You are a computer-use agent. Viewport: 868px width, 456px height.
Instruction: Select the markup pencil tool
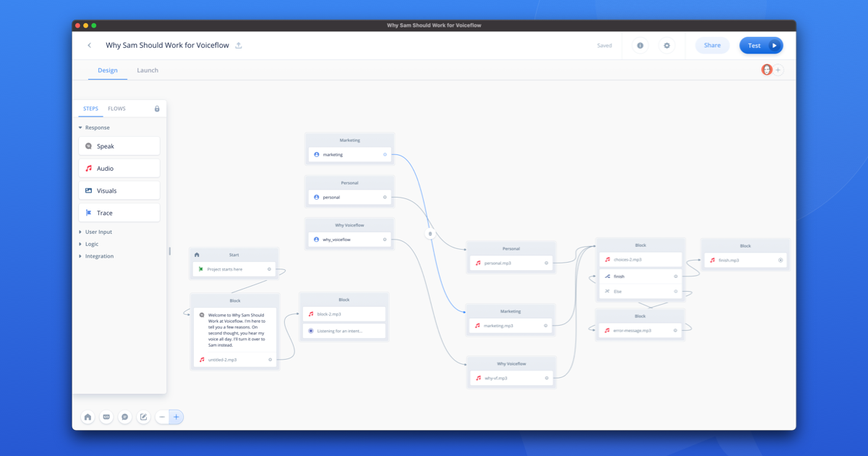click(x=143, y=417)
